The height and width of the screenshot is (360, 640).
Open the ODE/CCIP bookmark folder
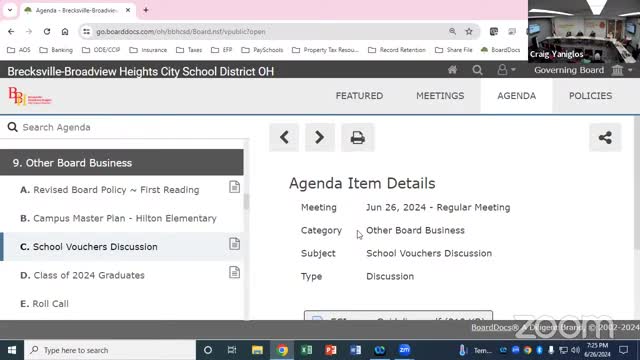(x=101, y=50)
